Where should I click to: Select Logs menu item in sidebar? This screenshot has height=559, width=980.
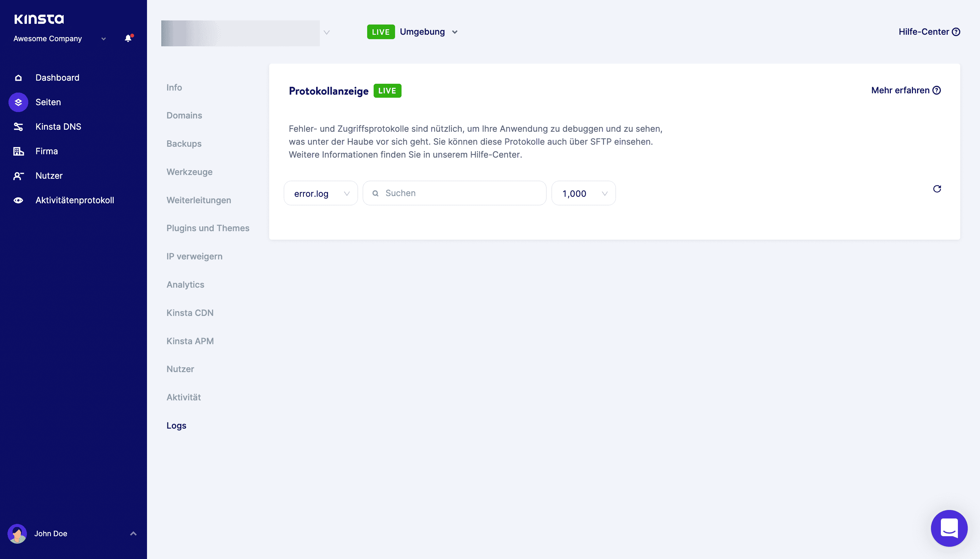177,425
